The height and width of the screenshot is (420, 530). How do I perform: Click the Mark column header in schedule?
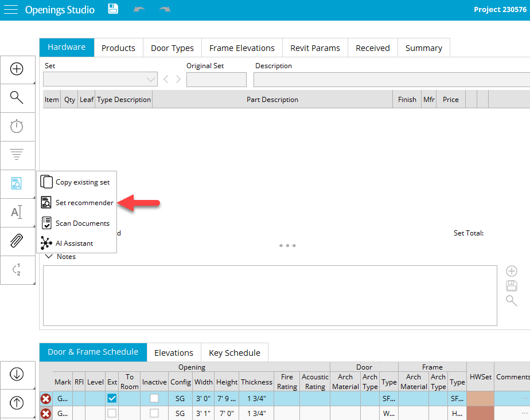click(x=63, y=382)
